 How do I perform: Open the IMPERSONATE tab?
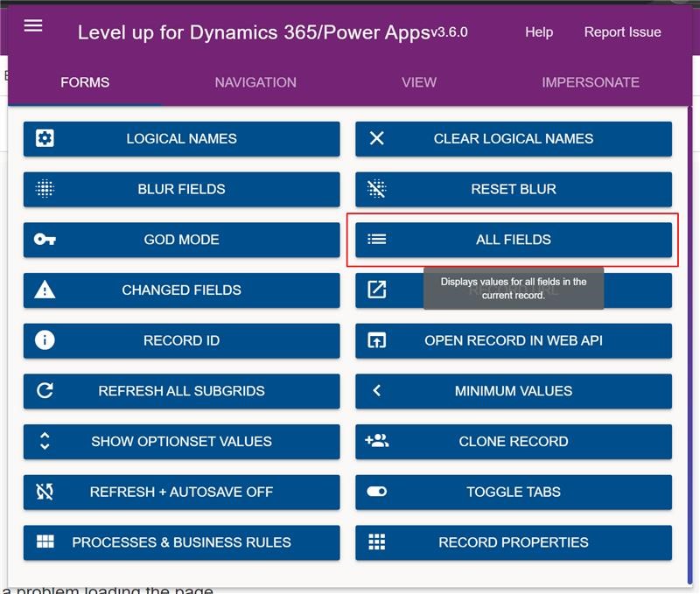coord(590,82)
